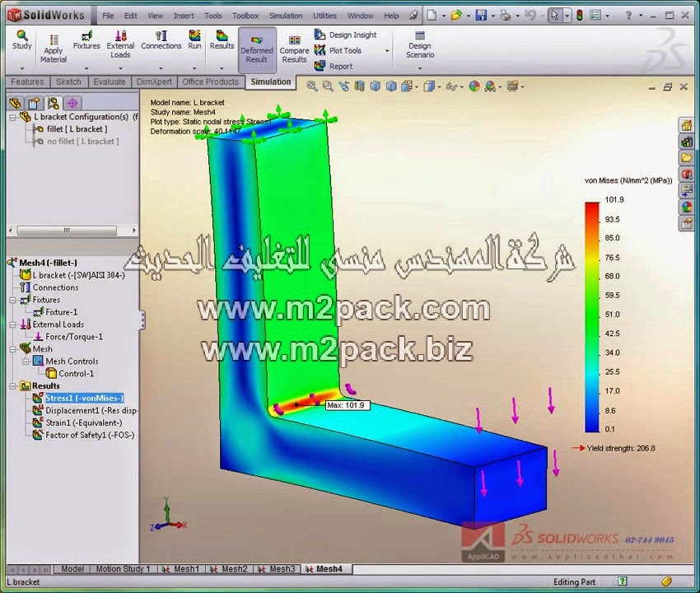Toggle the Deformed Result button

click(257, 49)
